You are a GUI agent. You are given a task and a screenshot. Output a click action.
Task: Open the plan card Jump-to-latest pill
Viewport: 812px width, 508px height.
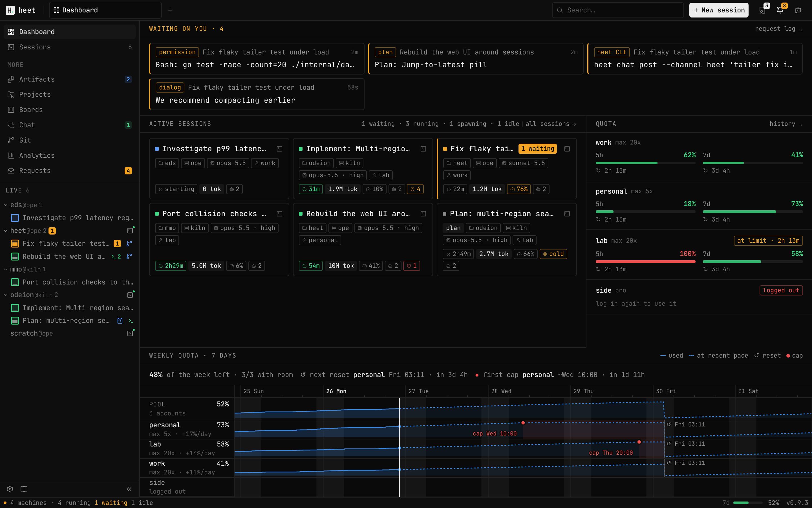pyautogui.click(x=475, y=58)
